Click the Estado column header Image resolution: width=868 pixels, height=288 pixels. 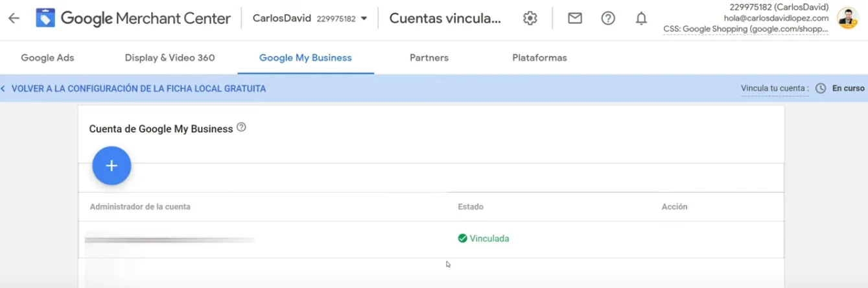(471, 207)
